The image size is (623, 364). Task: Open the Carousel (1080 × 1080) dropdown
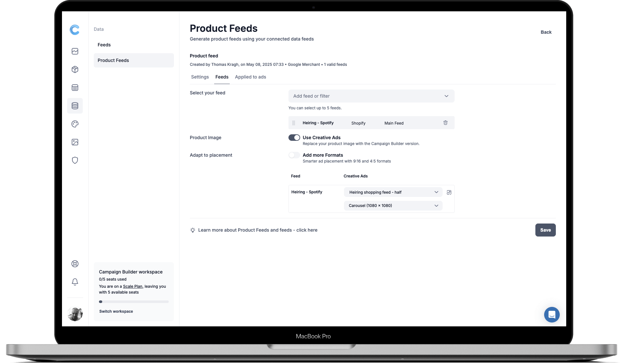click(393, 206)
